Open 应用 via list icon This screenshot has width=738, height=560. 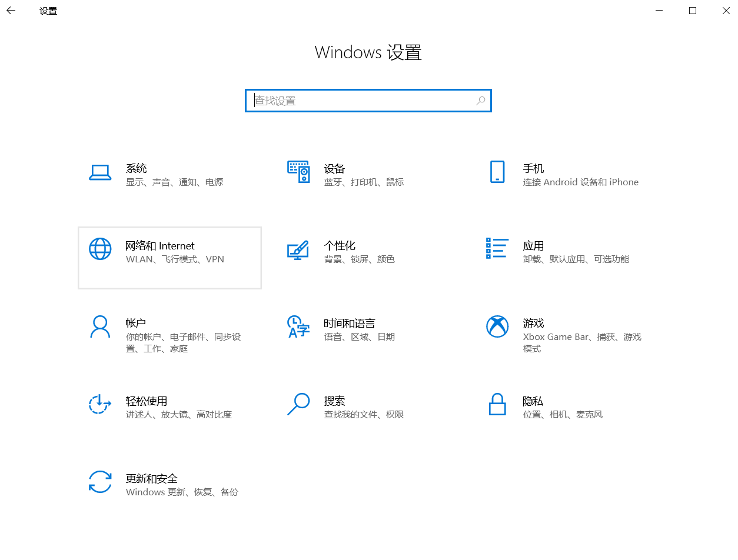click(x=497, y=249)
